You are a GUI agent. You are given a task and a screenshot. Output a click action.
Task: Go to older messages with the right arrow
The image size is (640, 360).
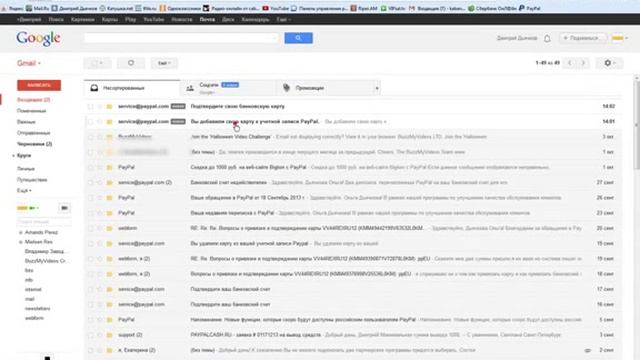(x=583, y=63)
